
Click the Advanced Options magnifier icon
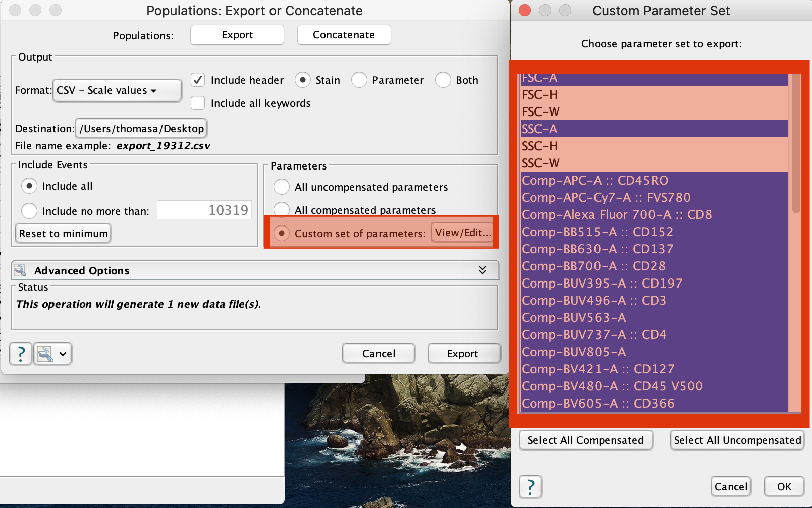click(x=21, y=271)
